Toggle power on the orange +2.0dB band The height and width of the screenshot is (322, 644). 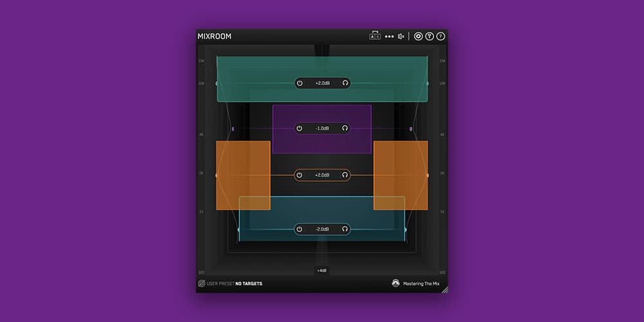coord(299,175)
